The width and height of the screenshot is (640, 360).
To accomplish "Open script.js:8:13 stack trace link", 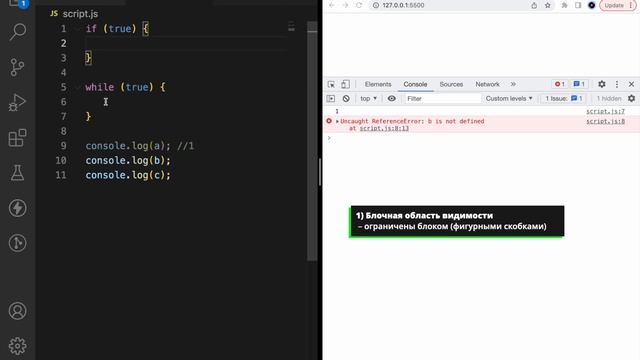I will [x=384, y=128].
